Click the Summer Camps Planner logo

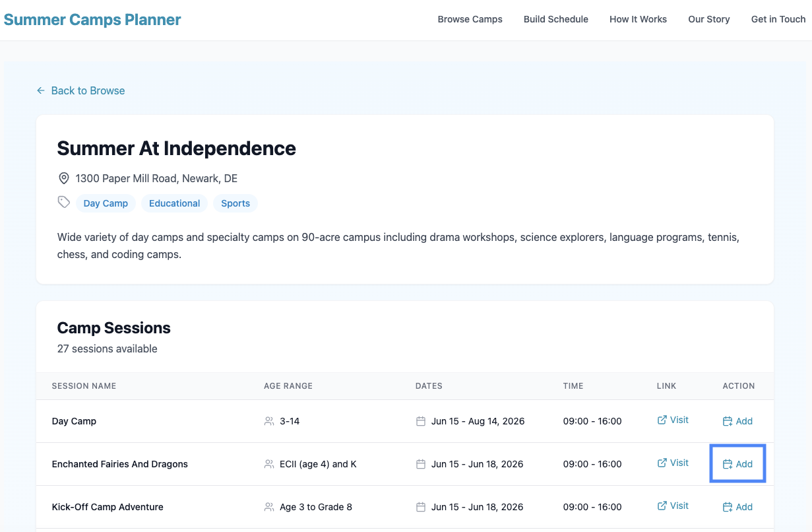coord(92,19)
